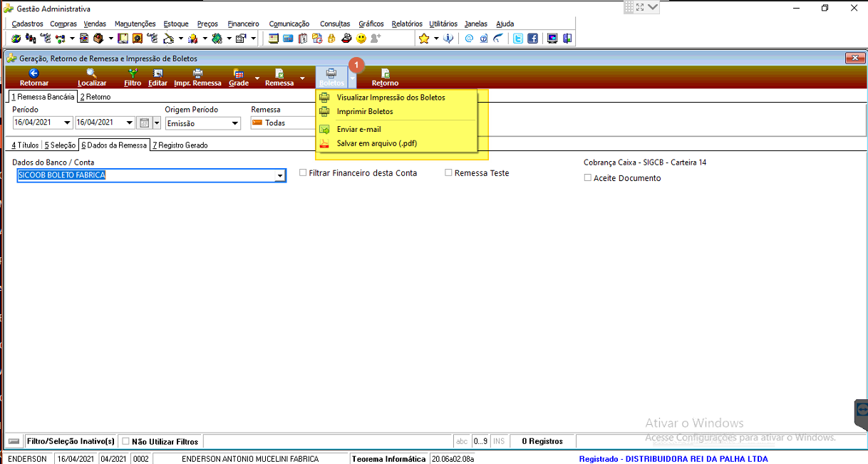Toggle the Remessa Teste checkbox
868x464 pixels.
pyautogui.click(x=448, y=172)
